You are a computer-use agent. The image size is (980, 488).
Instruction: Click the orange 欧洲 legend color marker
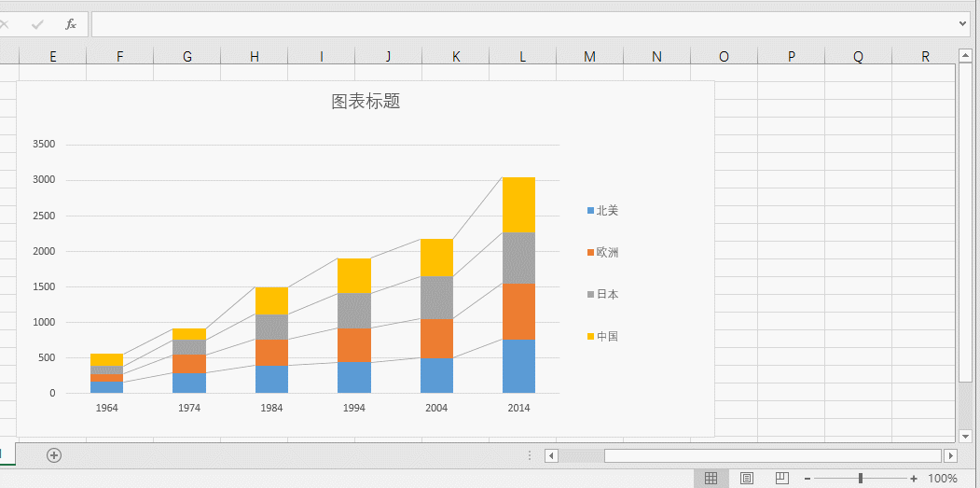590,253
